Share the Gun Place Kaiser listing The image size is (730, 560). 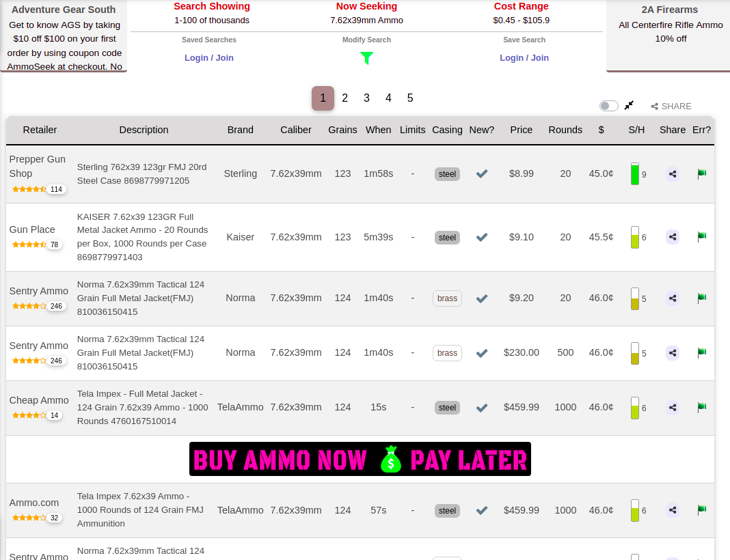[673, 237]
